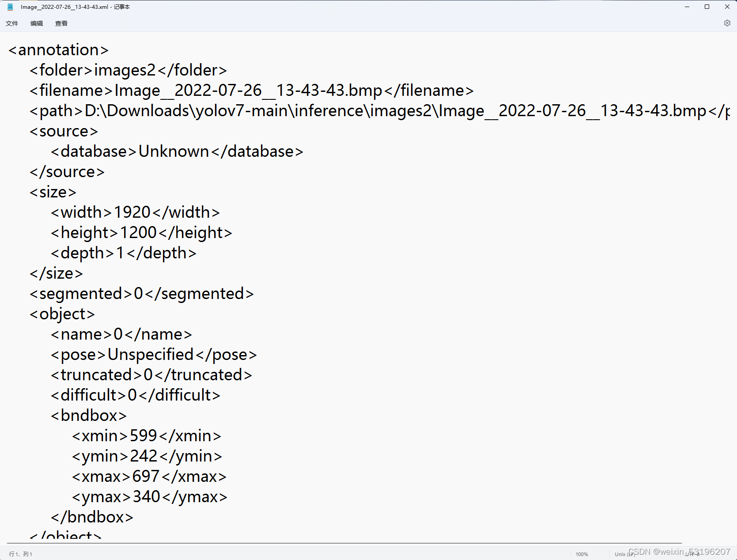737x560 pixels.
Task: Click the <object> opening tag line
Action: tap(62, 314)
